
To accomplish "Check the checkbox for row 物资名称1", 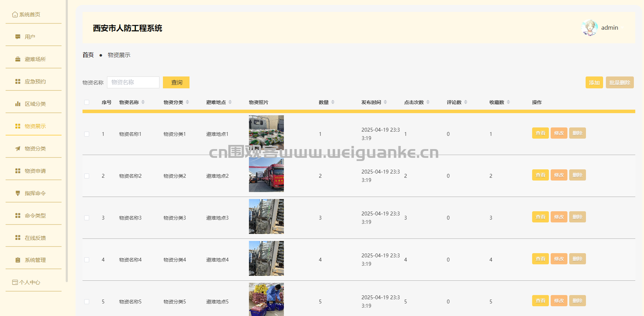I will [87, 134].
